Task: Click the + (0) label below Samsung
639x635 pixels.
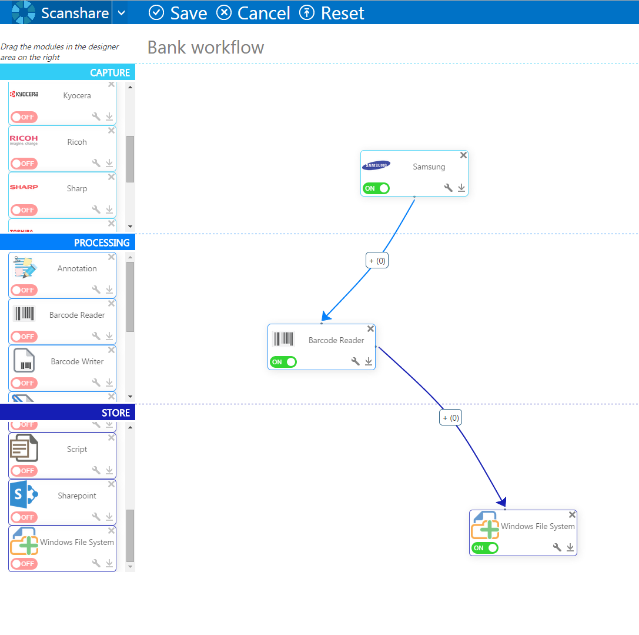Action: (377, 261)
